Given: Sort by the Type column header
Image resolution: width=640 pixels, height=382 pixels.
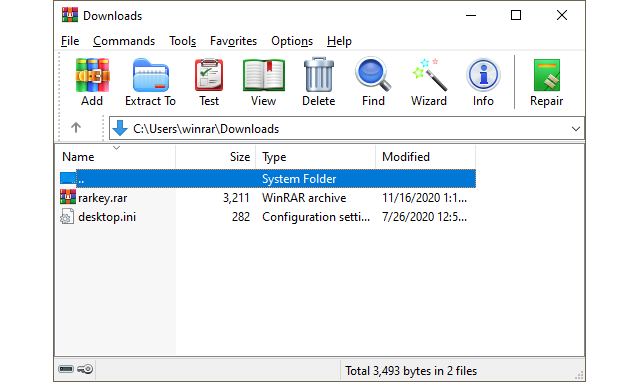Looking at the screenshot, I should [x=316, y=157].
